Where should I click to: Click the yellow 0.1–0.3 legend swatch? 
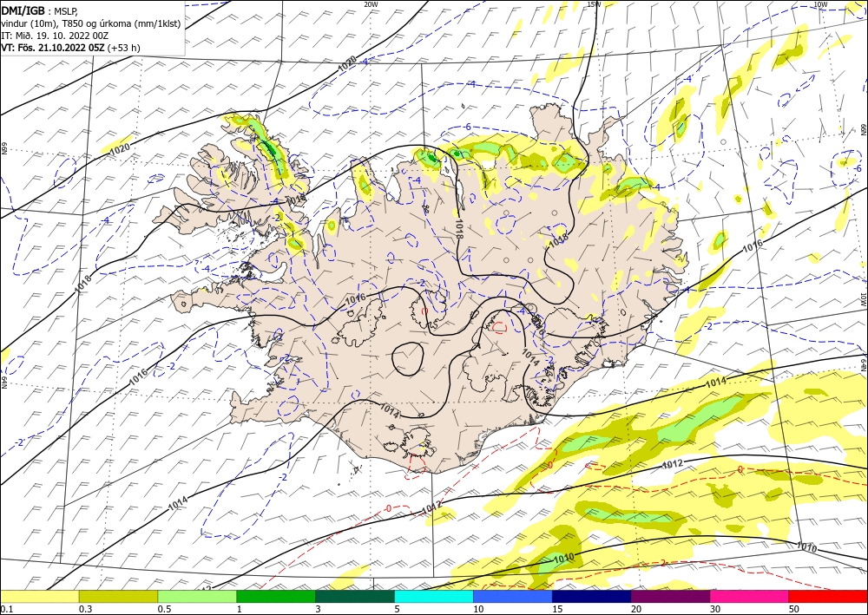(39, 597)
